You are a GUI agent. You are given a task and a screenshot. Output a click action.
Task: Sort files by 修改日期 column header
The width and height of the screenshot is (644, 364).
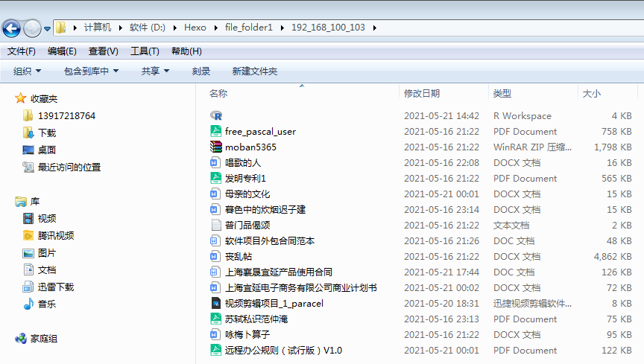pyautogui.click(x=422, y=94)
